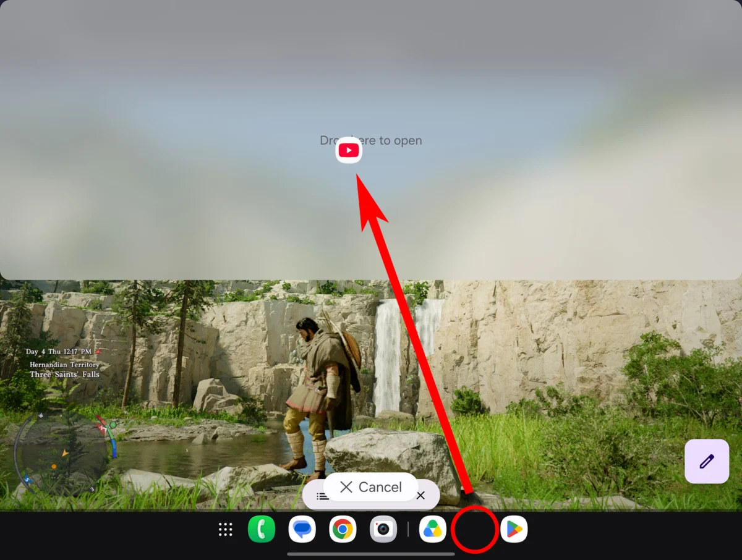Click the "Drop here to open" zone
The width and height of the screenshot is (742, 560).
[x=371, y=140]
